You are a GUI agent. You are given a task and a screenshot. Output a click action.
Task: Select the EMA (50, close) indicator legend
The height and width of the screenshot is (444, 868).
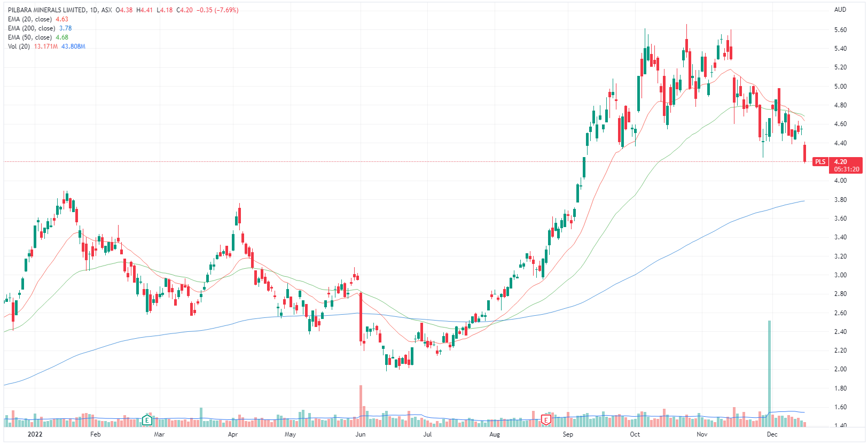30,37
